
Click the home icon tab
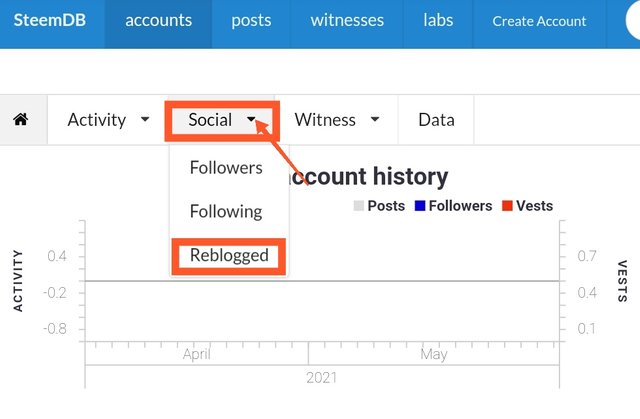click(x=20, y=120)
